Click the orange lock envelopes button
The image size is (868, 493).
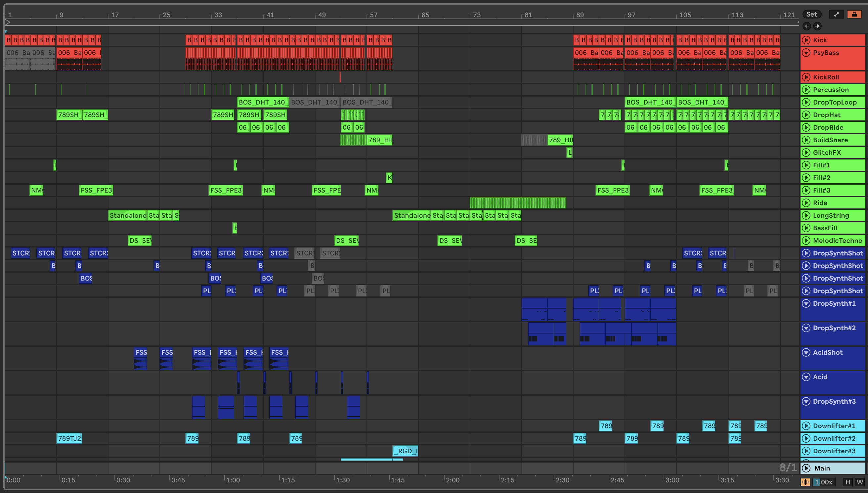click(x=854, y=14)
